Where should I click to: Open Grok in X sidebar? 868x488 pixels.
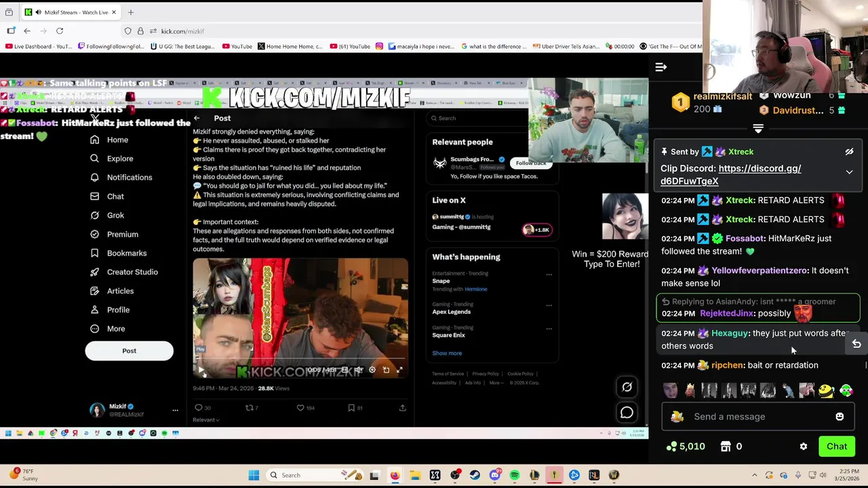pyautogui.click(x=107, y=216)
